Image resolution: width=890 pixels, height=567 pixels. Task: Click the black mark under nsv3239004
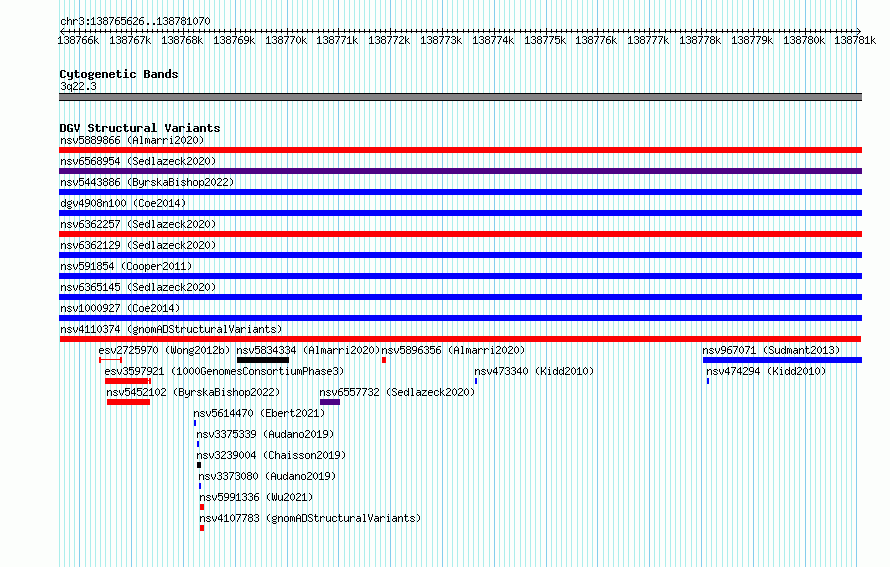coord(199,465)
